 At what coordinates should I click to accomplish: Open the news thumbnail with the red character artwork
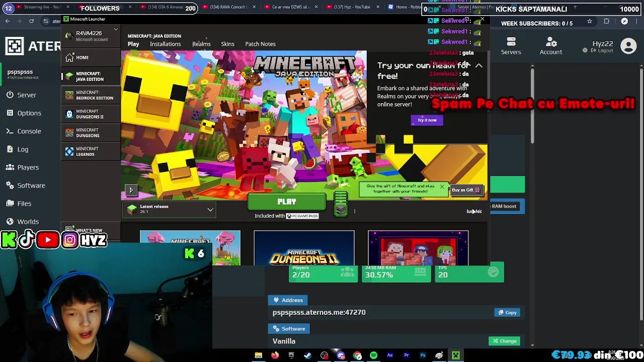pyautogui.click(x=418, y=248)
